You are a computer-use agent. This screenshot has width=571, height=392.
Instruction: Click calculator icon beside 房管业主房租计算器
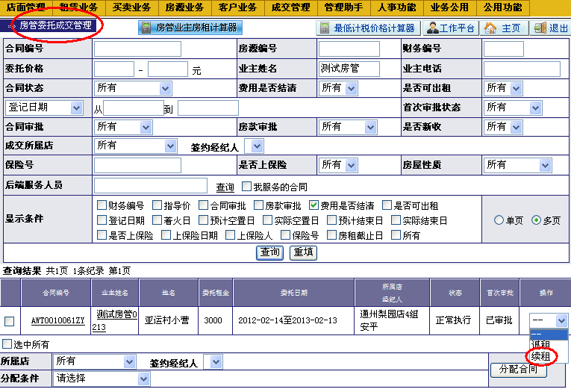(x=146, y=28)
